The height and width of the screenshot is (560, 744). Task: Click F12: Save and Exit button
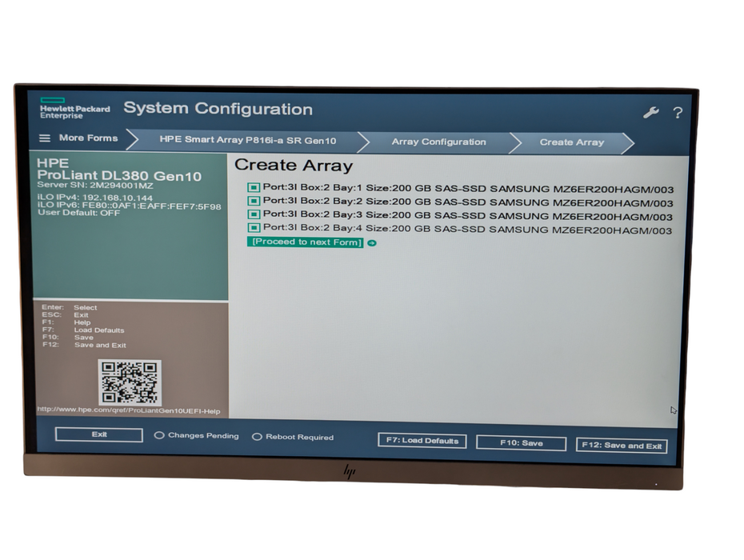[622, 446]
